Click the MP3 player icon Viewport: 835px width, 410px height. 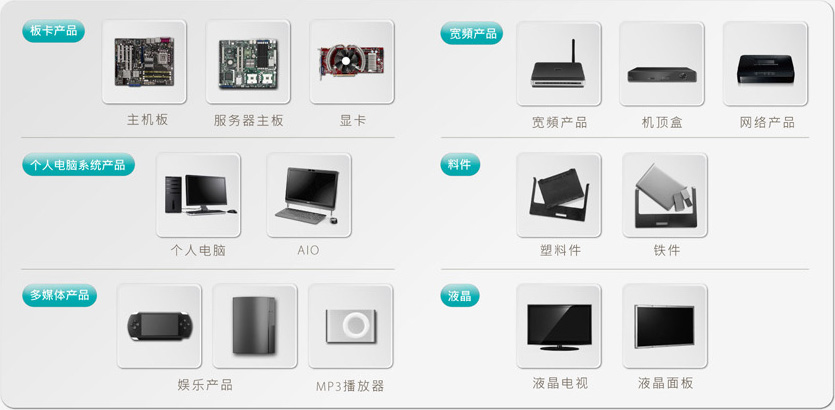(x=350, y=326)
